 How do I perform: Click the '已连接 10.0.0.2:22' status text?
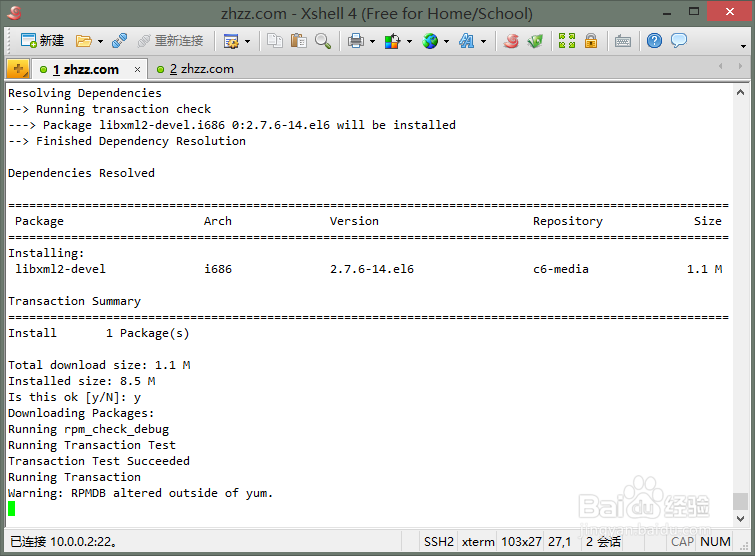pos(64,542)
